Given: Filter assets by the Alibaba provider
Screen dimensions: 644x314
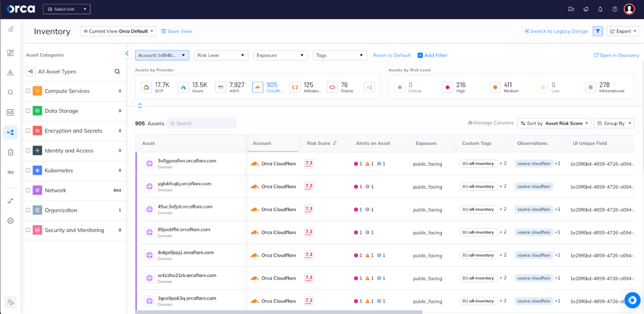Looking at the screenshot, I should (305, 87).
